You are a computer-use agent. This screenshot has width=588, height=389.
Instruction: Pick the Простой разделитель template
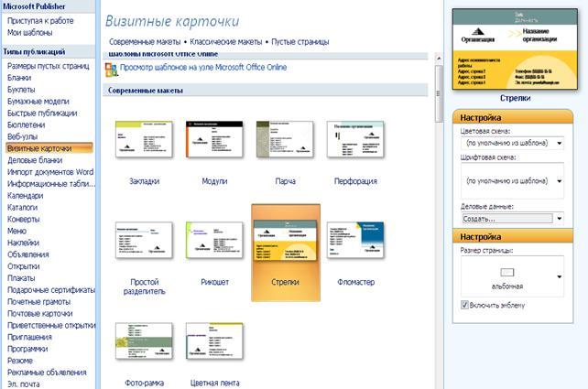(144, 240)
